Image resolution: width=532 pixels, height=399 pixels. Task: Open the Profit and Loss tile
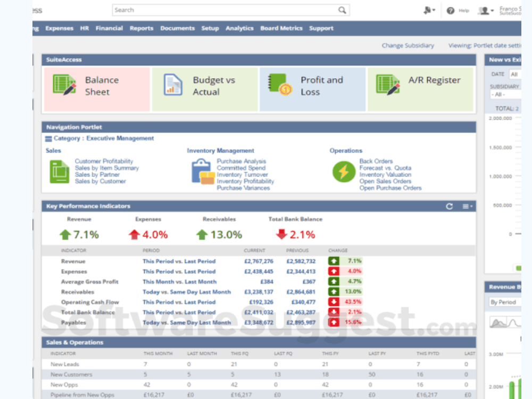(x=312, y=89)
